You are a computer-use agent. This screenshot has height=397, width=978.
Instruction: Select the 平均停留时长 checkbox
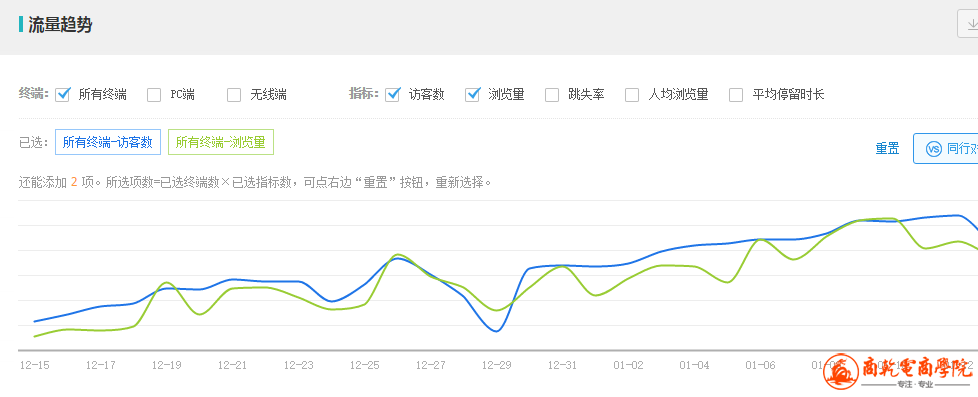[736, 95]
